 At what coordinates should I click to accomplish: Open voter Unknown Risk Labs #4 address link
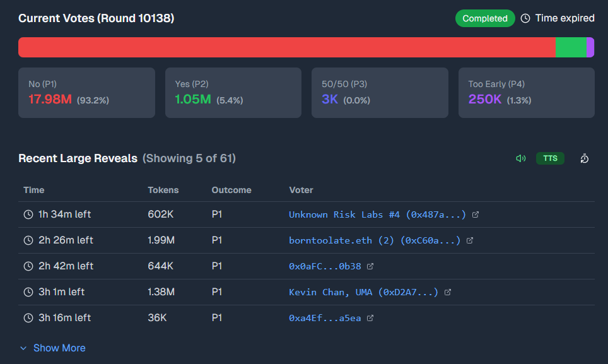[377, 214]
